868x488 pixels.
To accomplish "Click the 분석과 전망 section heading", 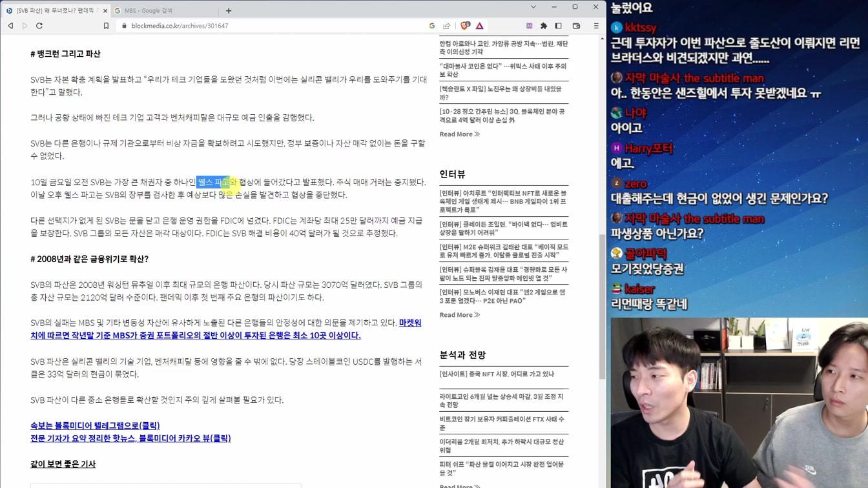I will [462, 355].
